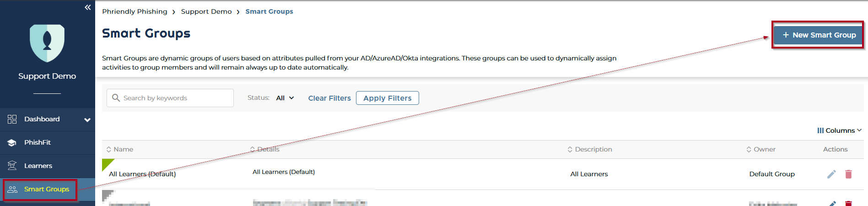Click the Dashboard grid icon in the sidebar
Viewport: 868px width, 206px height.
pyautogui.click(x=12, y=119)
